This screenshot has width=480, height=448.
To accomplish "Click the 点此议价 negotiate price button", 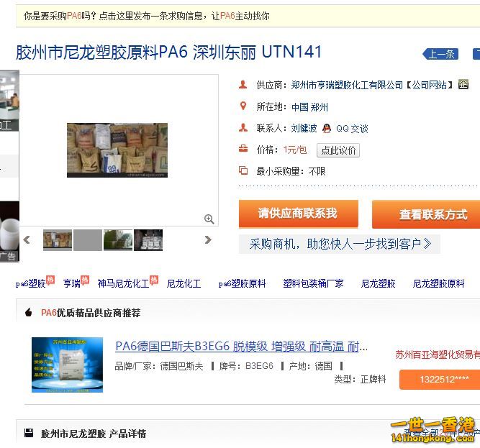I will (x=338, y=150).
